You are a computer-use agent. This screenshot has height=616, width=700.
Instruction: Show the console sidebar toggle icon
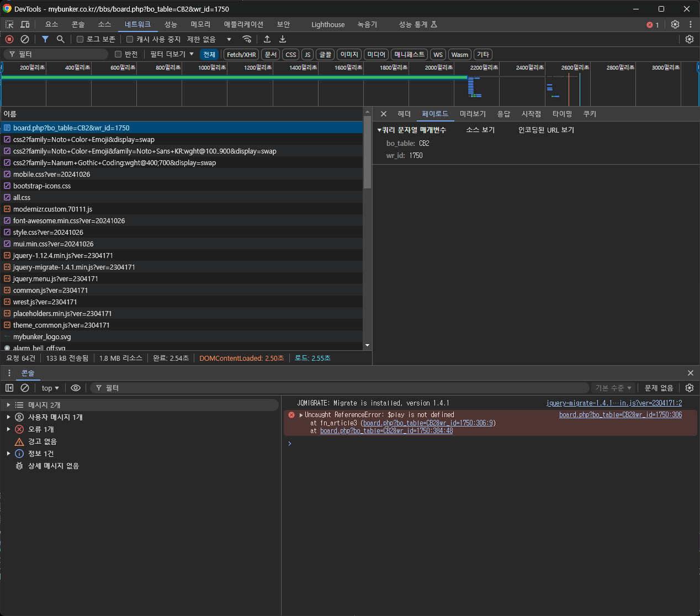coord(9,388)
